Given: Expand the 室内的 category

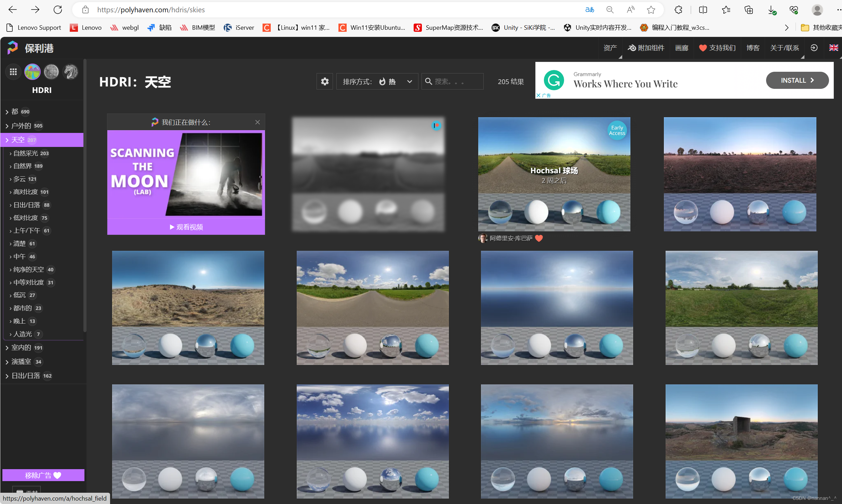Looking at the screenshot, I should [21, 348].
